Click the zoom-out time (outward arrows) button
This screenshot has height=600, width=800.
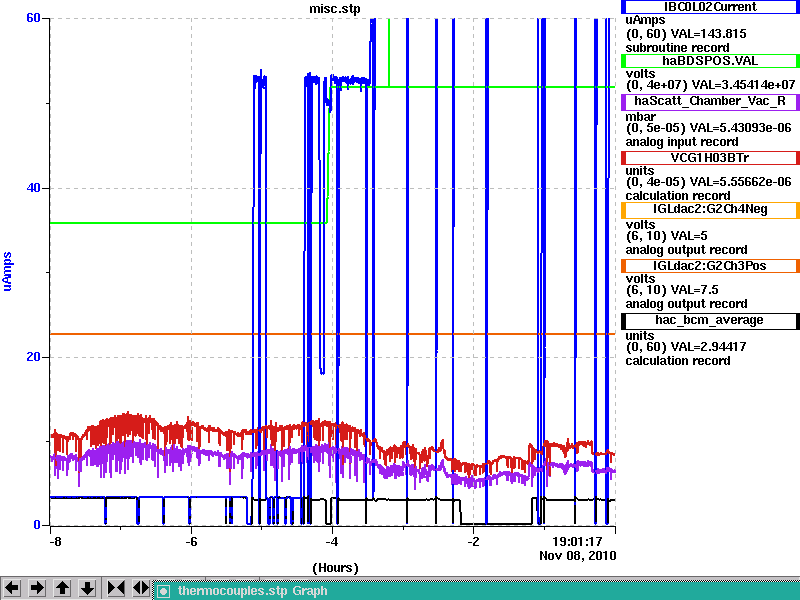(141, 588)
